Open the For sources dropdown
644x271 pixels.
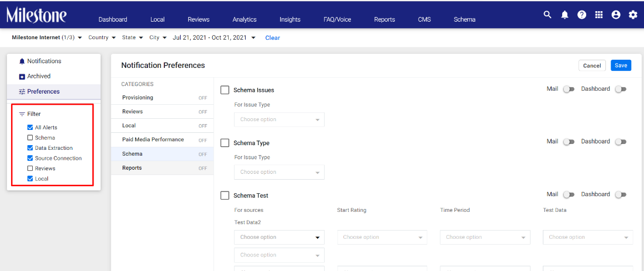[279, 237]
